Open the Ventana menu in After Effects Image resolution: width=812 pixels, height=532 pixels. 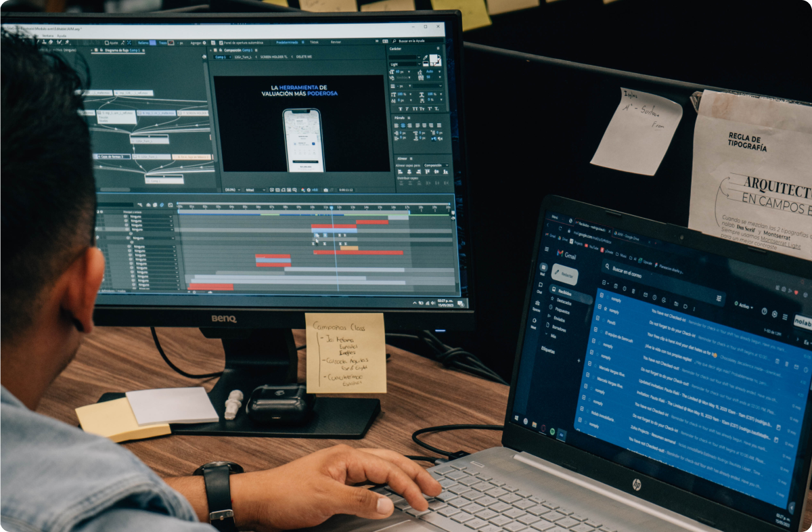coord(48,36)
